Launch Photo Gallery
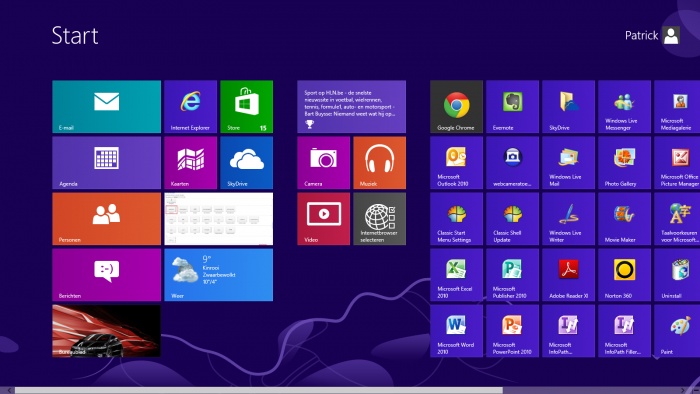This screenshot has height=394, width=700. pyautogui.click(x=625, y=163)
